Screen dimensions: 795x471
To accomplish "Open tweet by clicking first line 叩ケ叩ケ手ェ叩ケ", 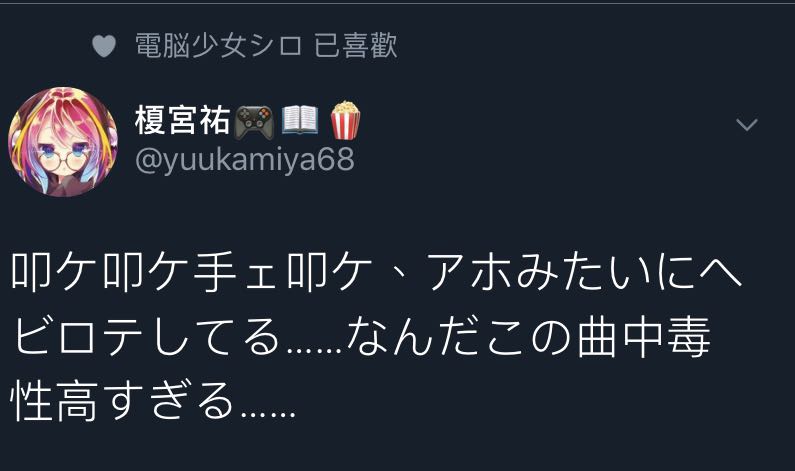I will click(191, 271).
